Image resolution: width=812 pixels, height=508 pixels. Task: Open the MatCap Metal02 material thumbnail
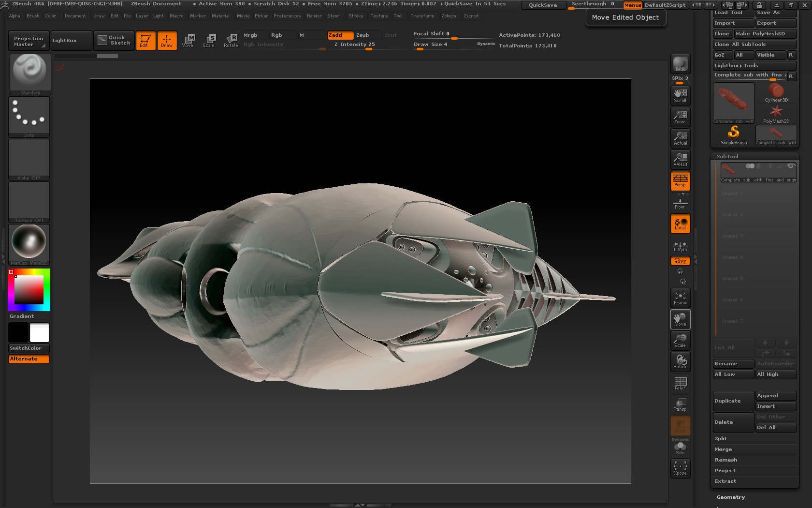point(29,242)
